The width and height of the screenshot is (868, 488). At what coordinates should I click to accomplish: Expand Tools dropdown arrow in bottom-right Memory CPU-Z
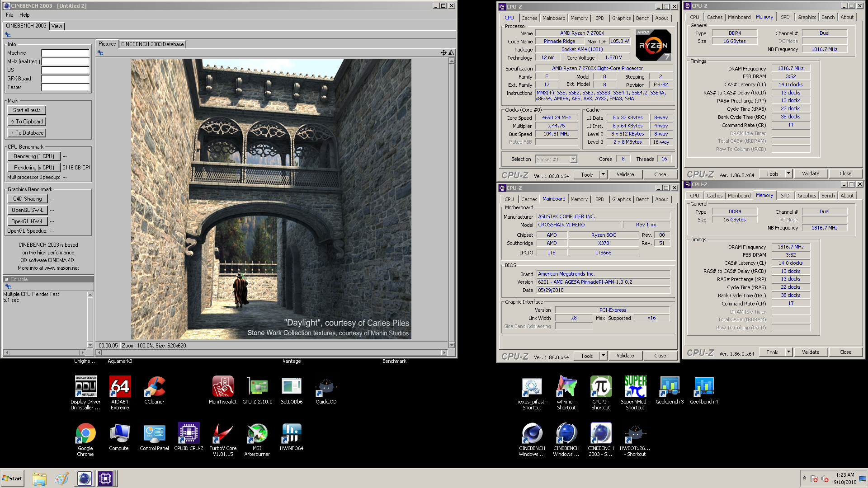788,352
